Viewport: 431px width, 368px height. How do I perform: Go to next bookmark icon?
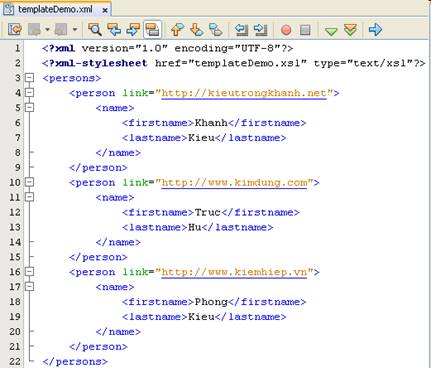(197, 30)
